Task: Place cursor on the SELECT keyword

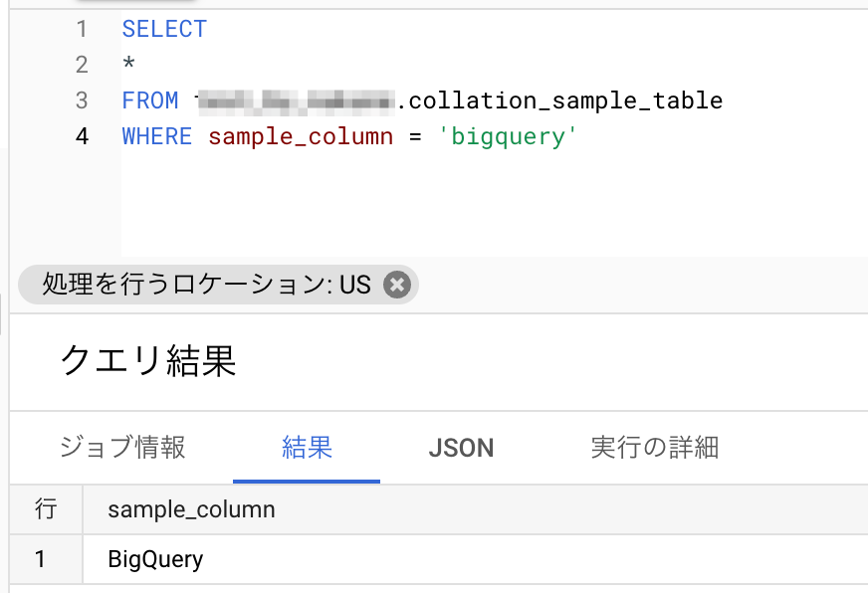Action: (x=164, y=29)
